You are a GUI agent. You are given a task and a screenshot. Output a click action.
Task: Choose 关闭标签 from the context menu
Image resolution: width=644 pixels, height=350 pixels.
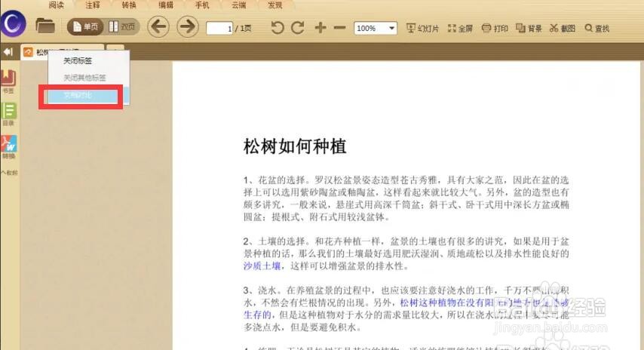(78, 61)
